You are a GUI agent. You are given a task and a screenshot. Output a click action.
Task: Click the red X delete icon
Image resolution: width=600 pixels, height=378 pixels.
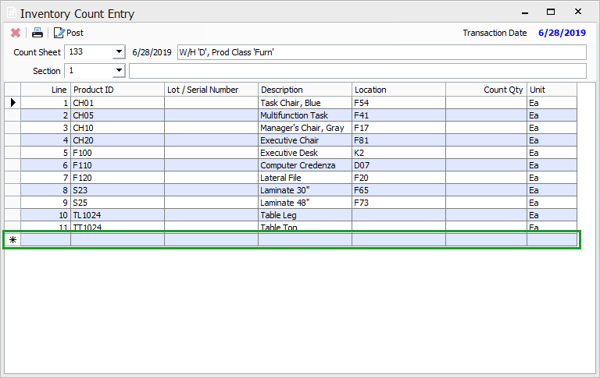pos(15,33)
